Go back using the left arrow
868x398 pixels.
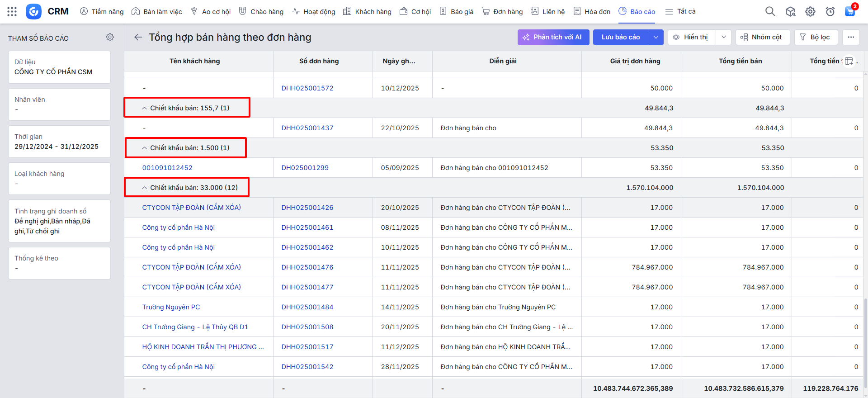click(138, 37)
